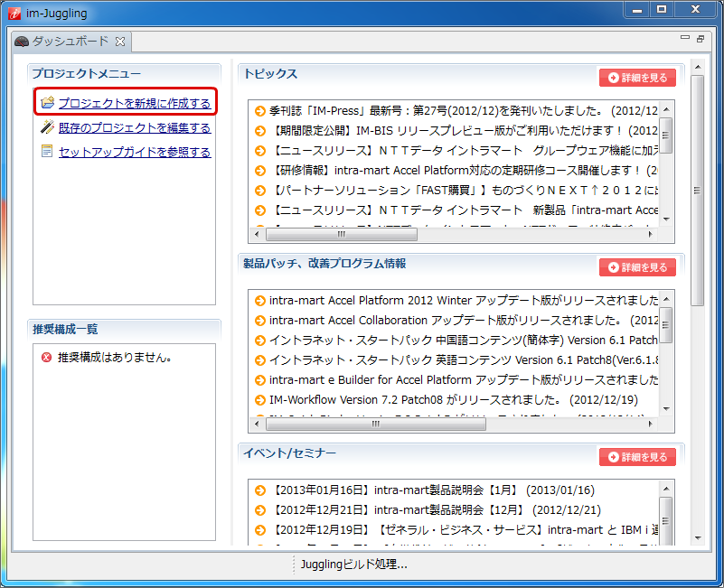Open 既存のプロジェクトを編集する link
Viewport: 724px width, 588px height.
pos(135,128)
